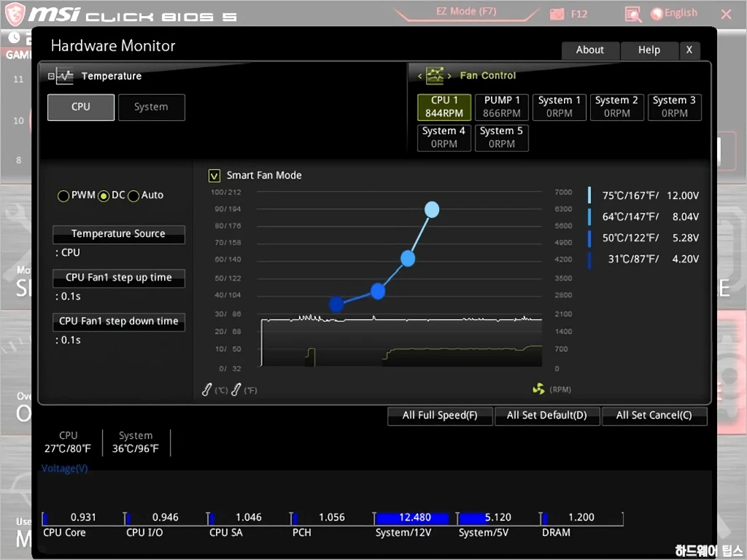Click the English language selector
Viewport: 747px width, 560px height.
coord(681,13)
